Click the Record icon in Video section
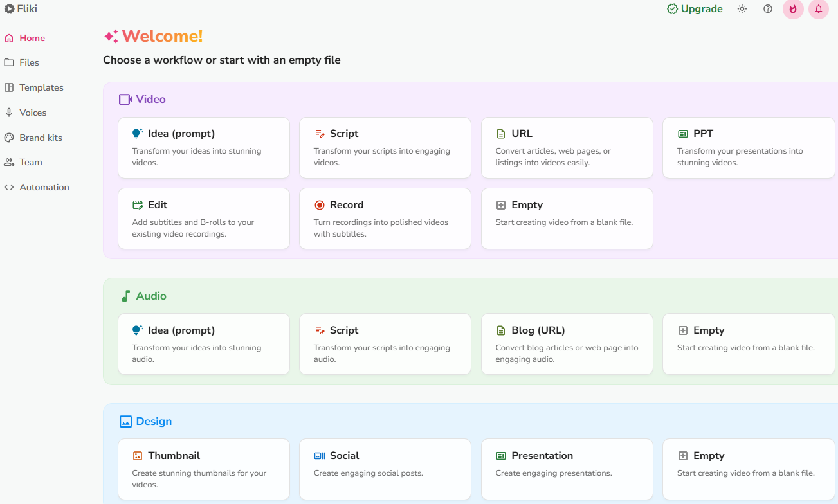This screenshot has width=838, height=504. coord(320,205)
